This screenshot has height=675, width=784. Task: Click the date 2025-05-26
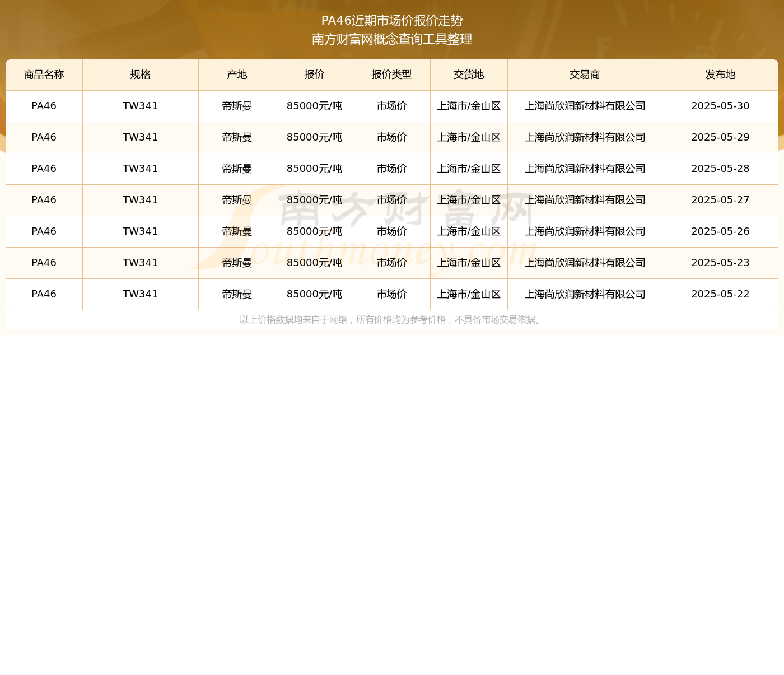720,231
